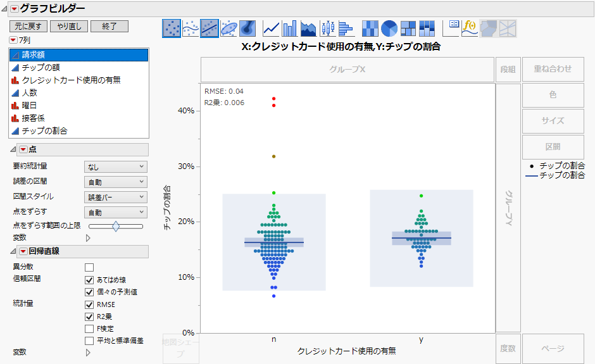
Task: Open the 7列 red triangle menu
Action: coord(13,40)
